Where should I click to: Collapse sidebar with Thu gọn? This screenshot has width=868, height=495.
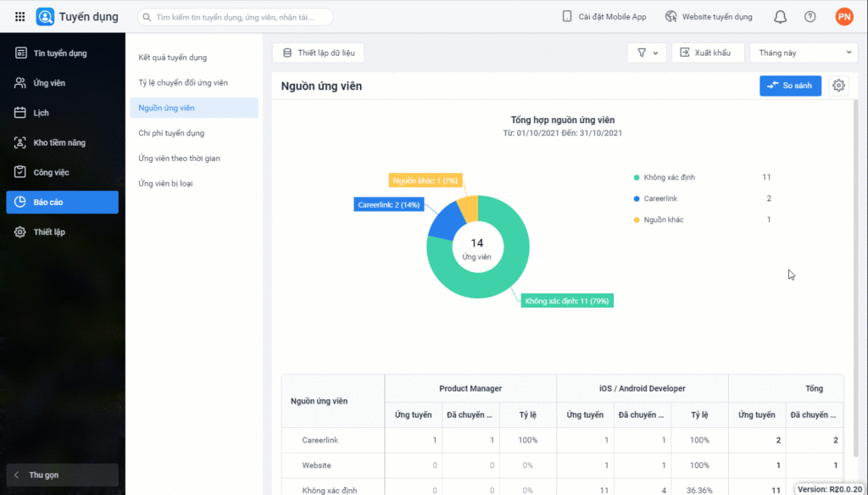[44, 475]
